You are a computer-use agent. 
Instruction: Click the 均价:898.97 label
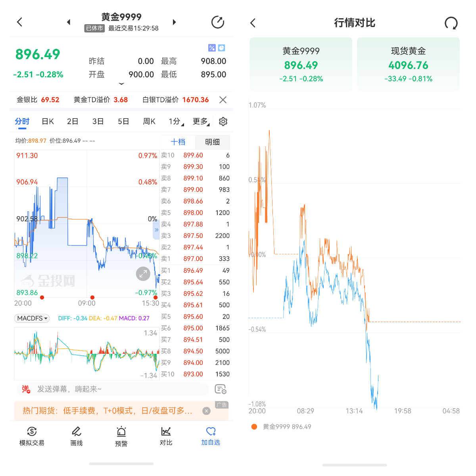tap(31, 141)
